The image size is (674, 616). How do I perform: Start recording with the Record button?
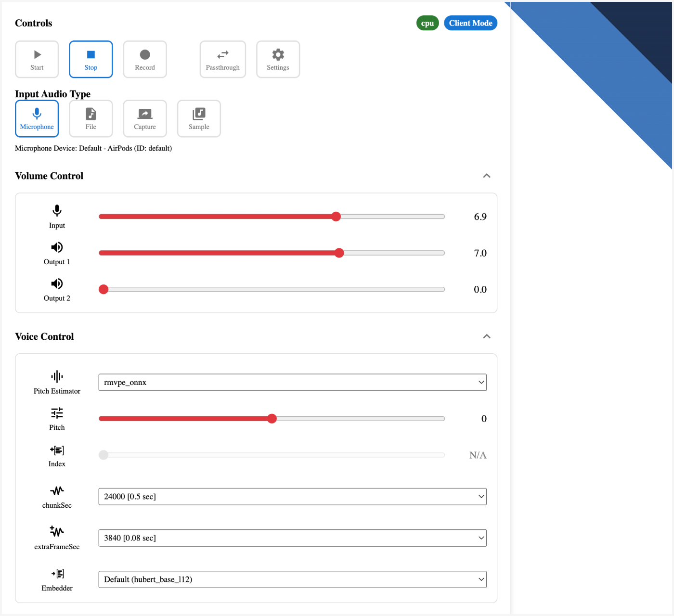tap(145, 59)
